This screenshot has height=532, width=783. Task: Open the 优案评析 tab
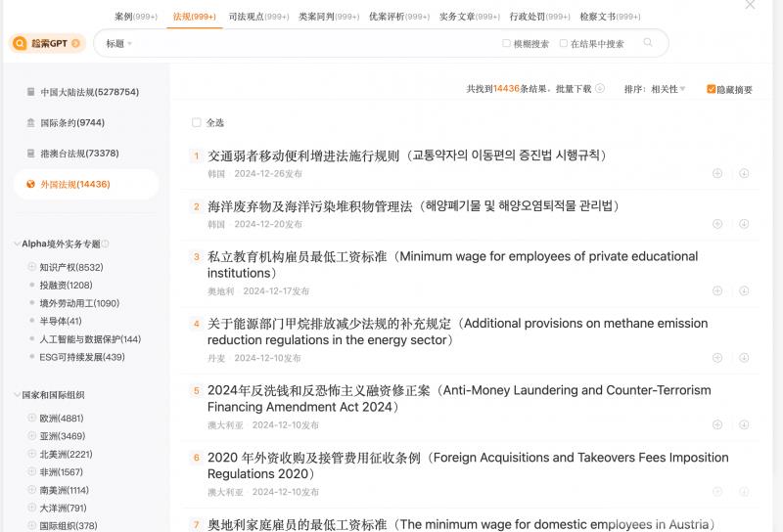(399, 17)
